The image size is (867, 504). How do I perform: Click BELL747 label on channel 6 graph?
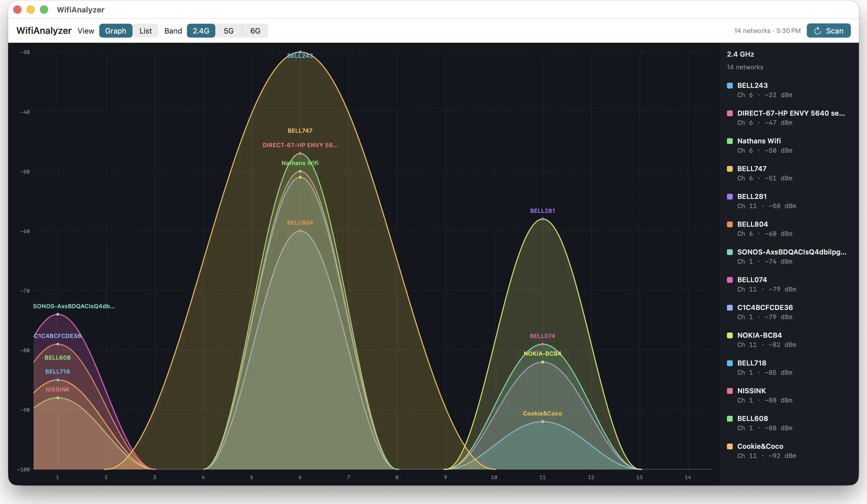point(300,131)
